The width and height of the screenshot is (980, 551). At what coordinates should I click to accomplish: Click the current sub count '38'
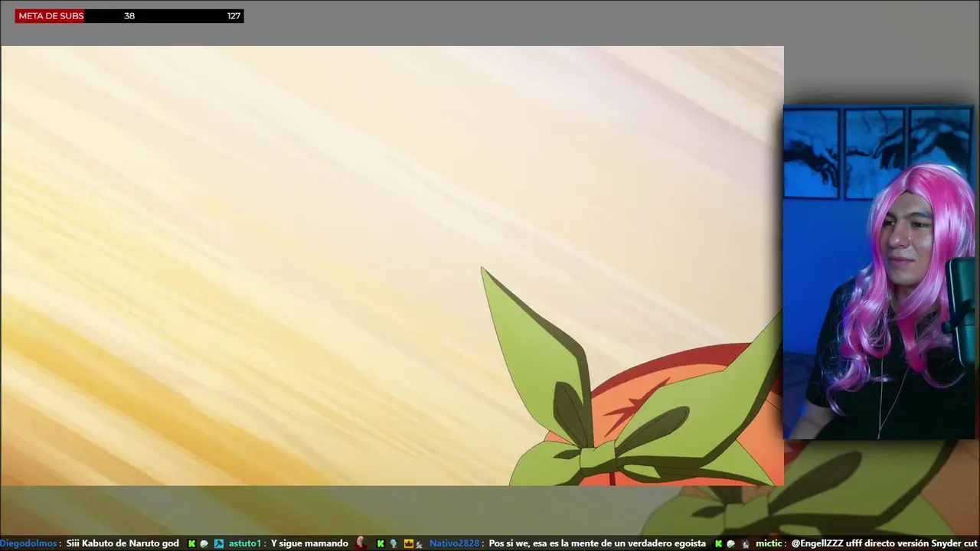(x=129, y=15)
